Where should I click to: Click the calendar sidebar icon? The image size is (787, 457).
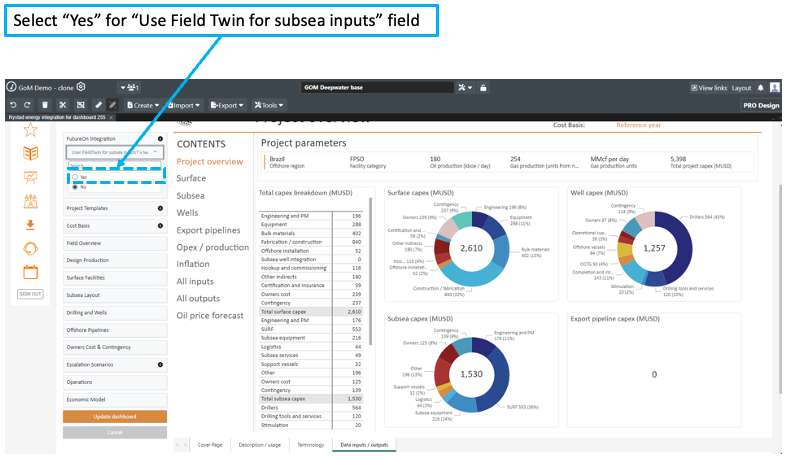[x=31, y=272]
